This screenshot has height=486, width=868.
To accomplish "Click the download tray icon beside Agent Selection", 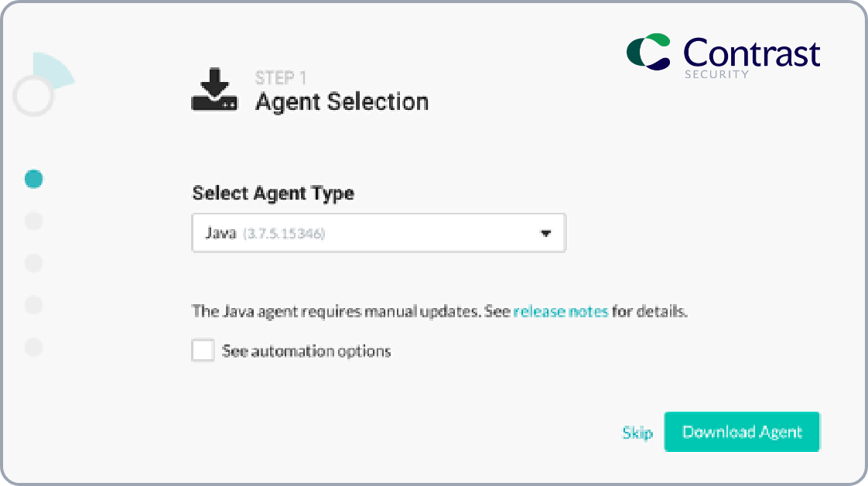I will [x=214, y=91].
